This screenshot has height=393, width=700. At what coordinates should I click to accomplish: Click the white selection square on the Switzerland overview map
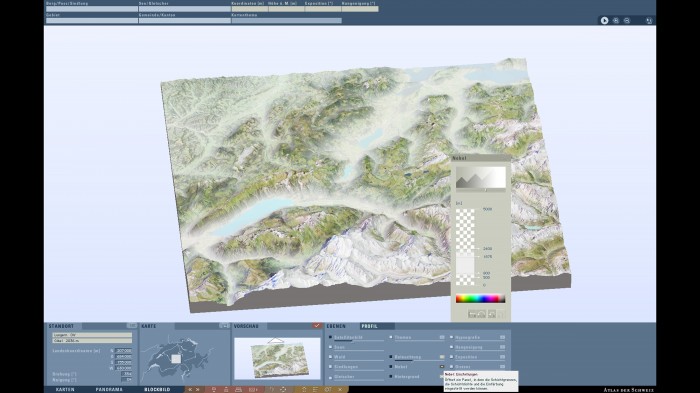tap(176, 359)
